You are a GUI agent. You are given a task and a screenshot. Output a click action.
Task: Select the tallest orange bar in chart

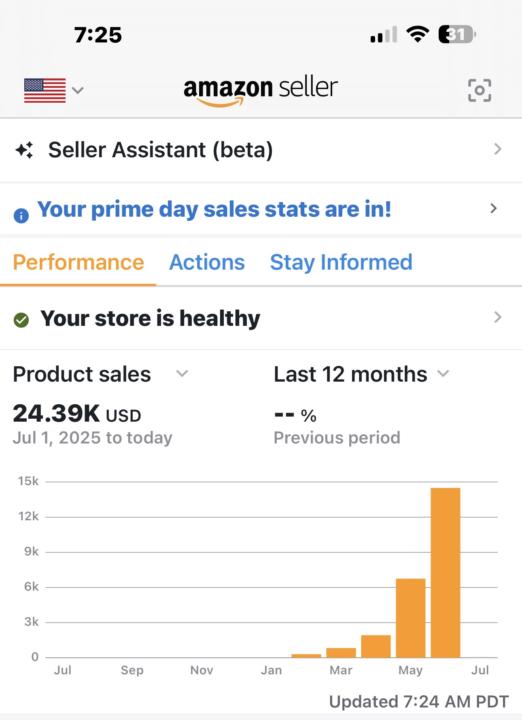coord(445,573)
